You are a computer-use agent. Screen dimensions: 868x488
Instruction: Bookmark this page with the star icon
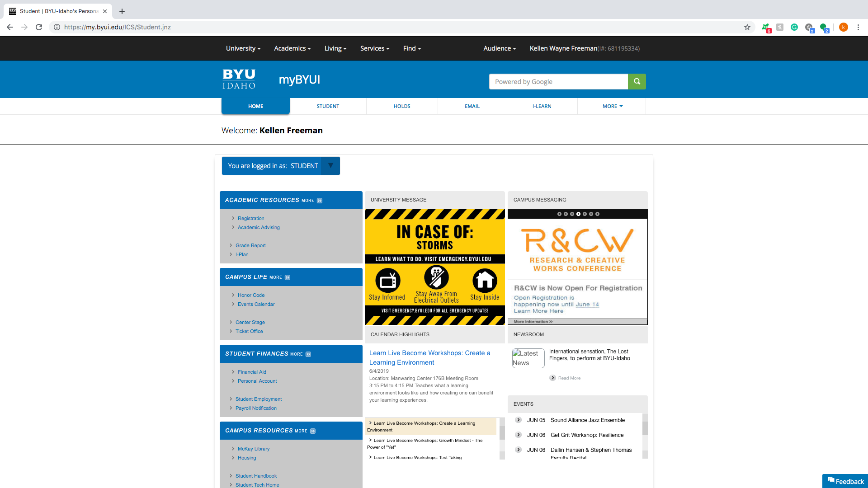click(747, 27)
